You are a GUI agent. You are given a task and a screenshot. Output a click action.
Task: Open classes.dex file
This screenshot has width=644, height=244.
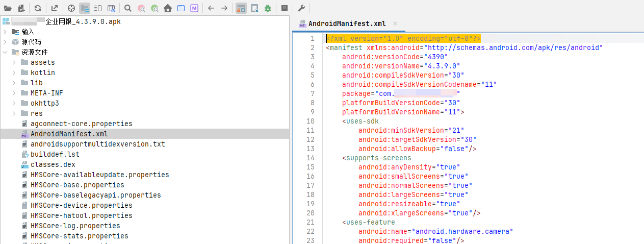53,164
